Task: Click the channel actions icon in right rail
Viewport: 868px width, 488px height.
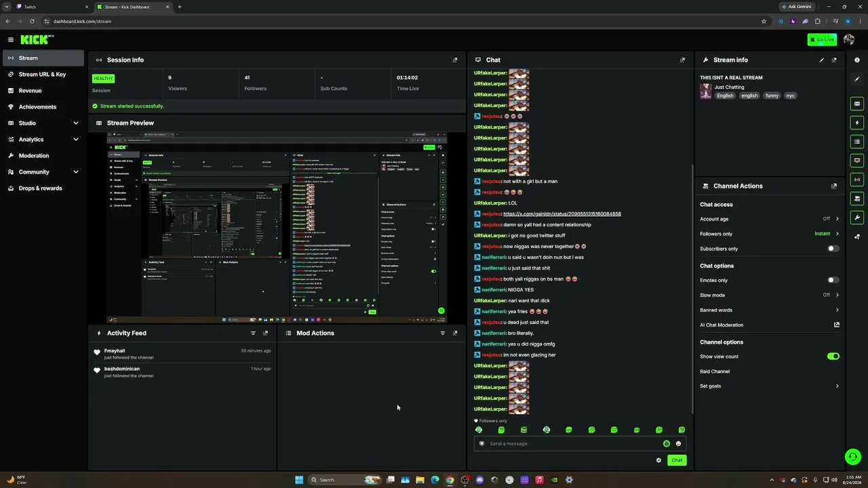Action: pos(857,199)
